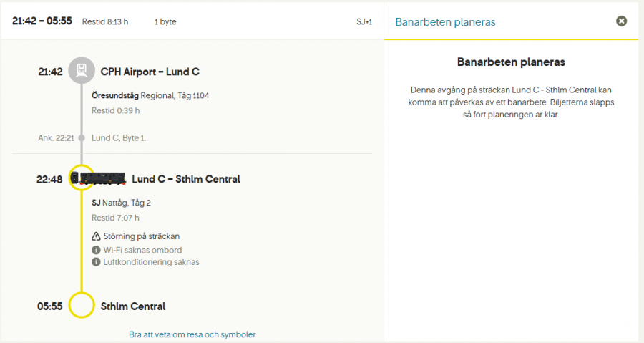Click the 21:42 – 05:55 trip header

[42, 21]
